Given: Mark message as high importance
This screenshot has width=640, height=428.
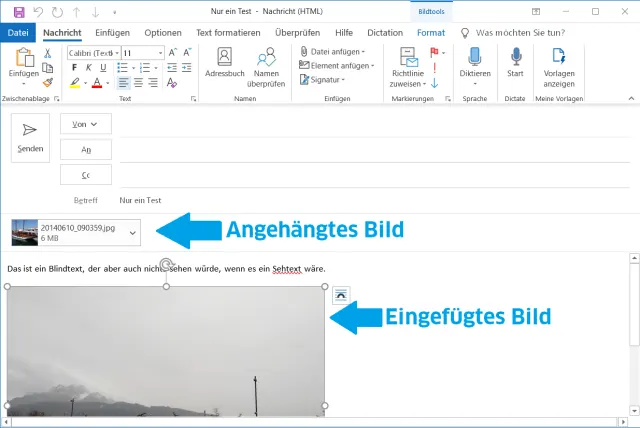Looking at the screenshot, I should (435, 68).
